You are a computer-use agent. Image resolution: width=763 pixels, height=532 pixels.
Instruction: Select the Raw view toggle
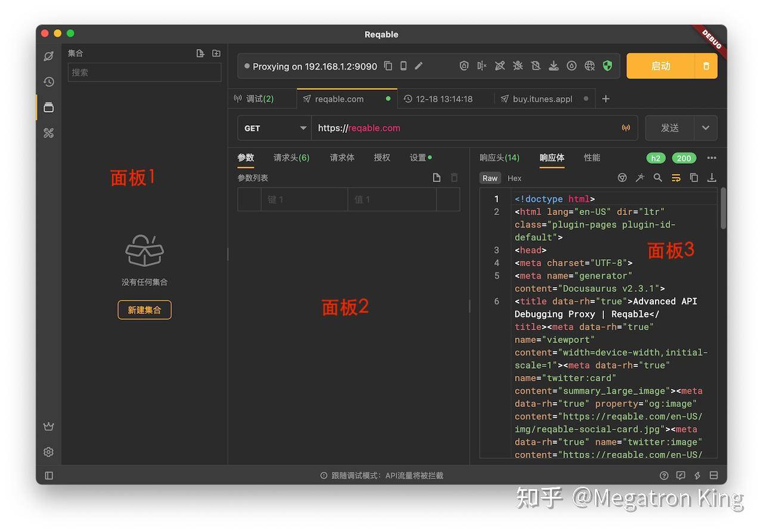(x=490, y=178)
